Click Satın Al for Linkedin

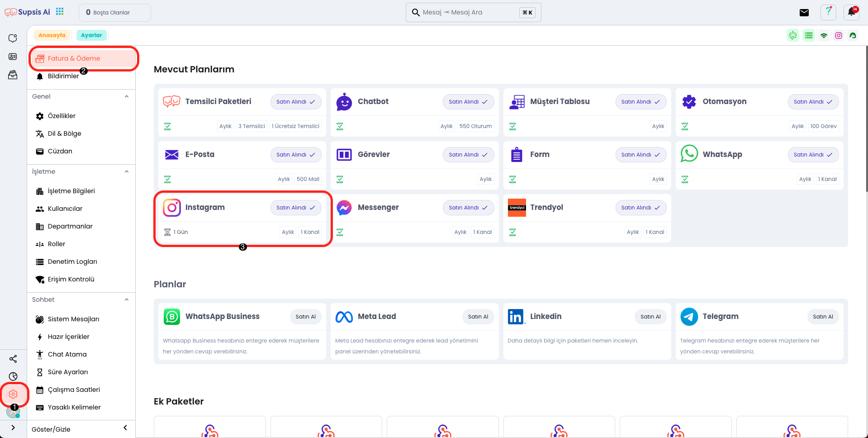coord(650,317)
